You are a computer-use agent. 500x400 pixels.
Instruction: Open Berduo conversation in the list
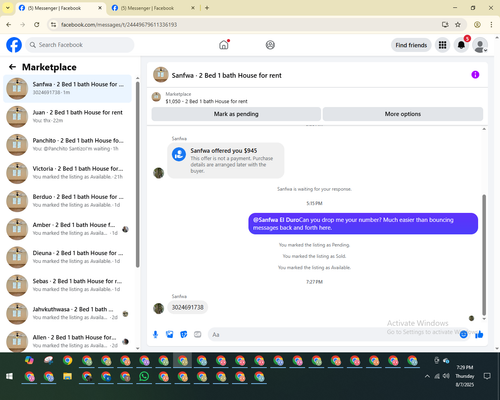(67, 201)
